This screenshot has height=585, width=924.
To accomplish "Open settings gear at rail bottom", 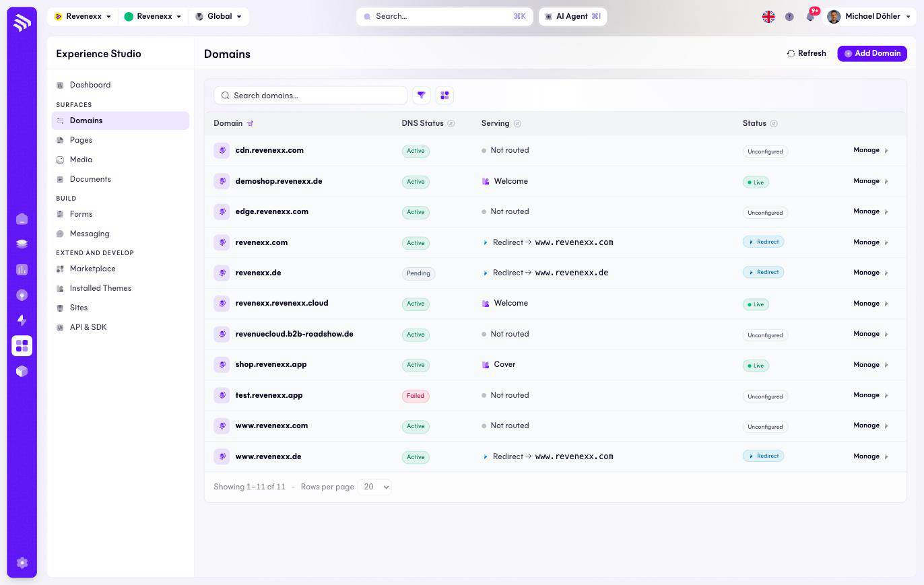I will (x=22, y=563).
